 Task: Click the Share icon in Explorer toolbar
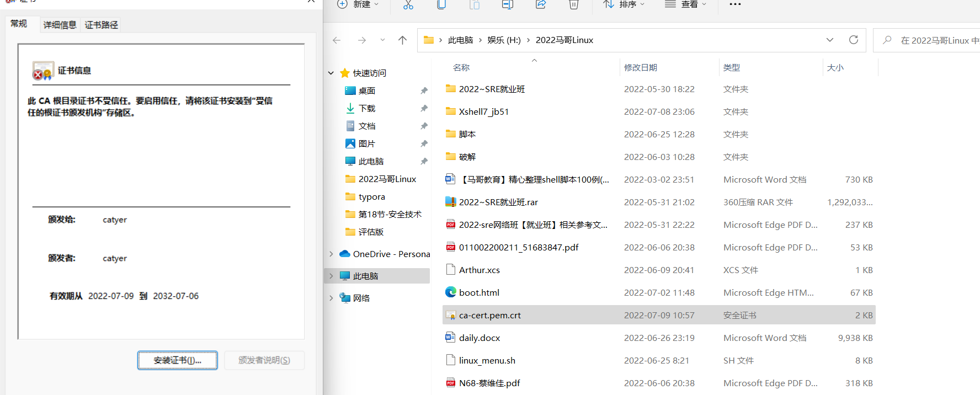[541, 4]
